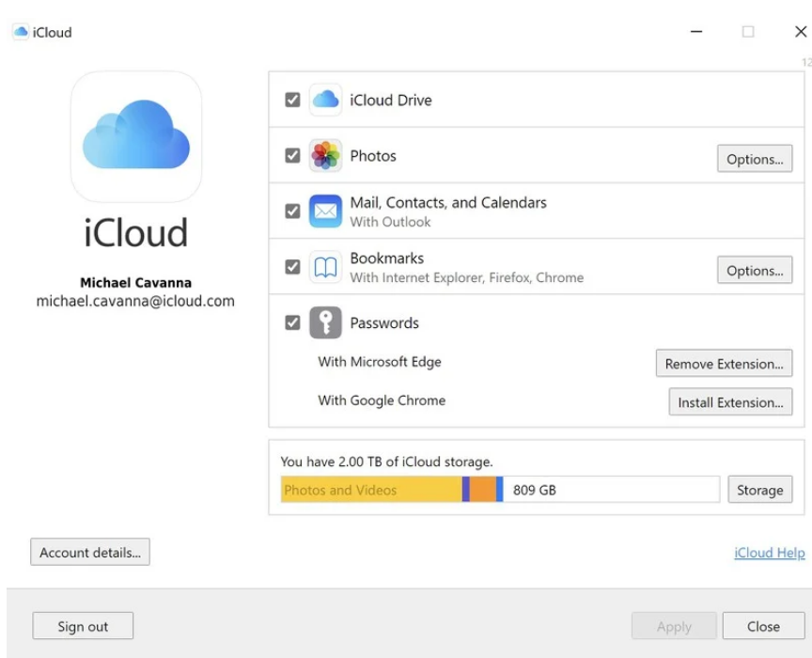The width and height of the screenshot is (812, 658).
Task: Open the iCloud Help link
Action: click(x=769, y=553)
